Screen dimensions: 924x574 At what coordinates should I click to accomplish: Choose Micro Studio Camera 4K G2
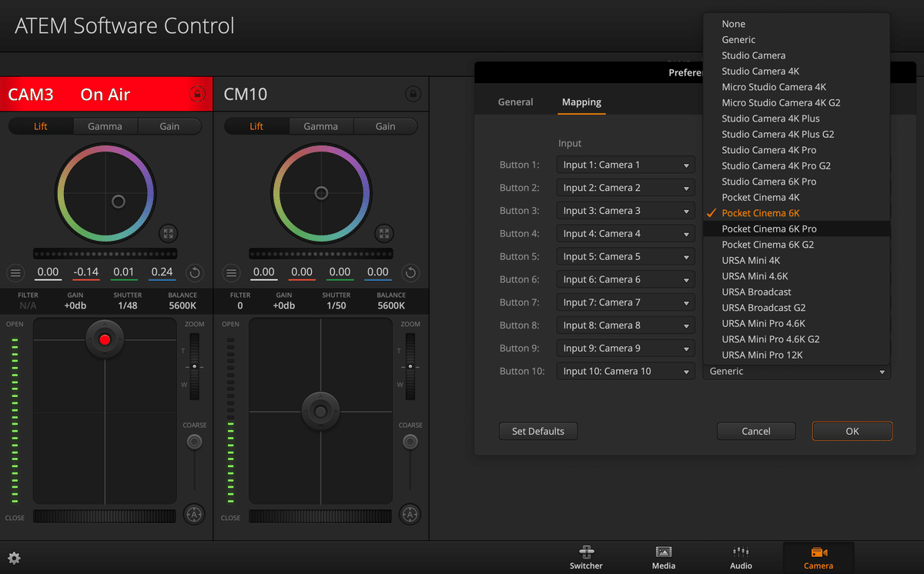(x=796, y=102)
